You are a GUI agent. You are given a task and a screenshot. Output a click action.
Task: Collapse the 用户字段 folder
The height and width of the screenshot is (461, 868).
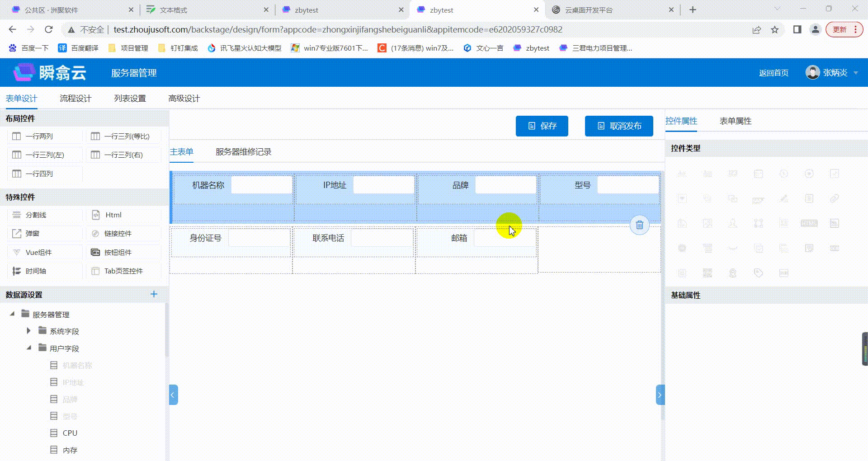pos(28,348)
